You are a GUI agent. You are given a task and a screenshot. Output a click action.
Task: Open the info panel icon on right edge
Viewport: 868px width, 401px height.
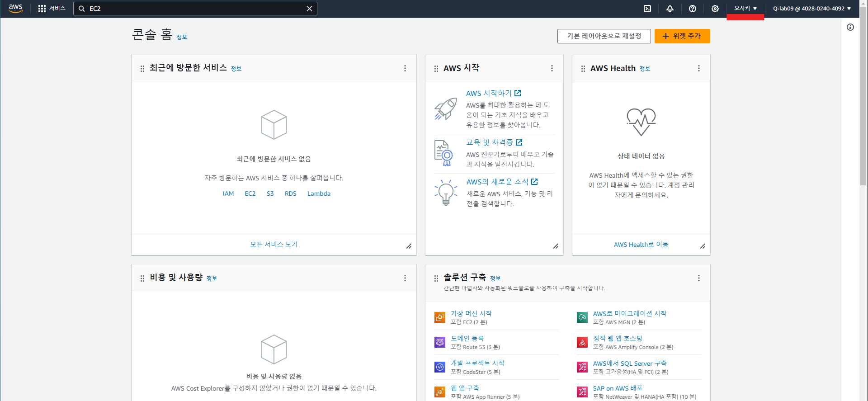tap(850, 27)
